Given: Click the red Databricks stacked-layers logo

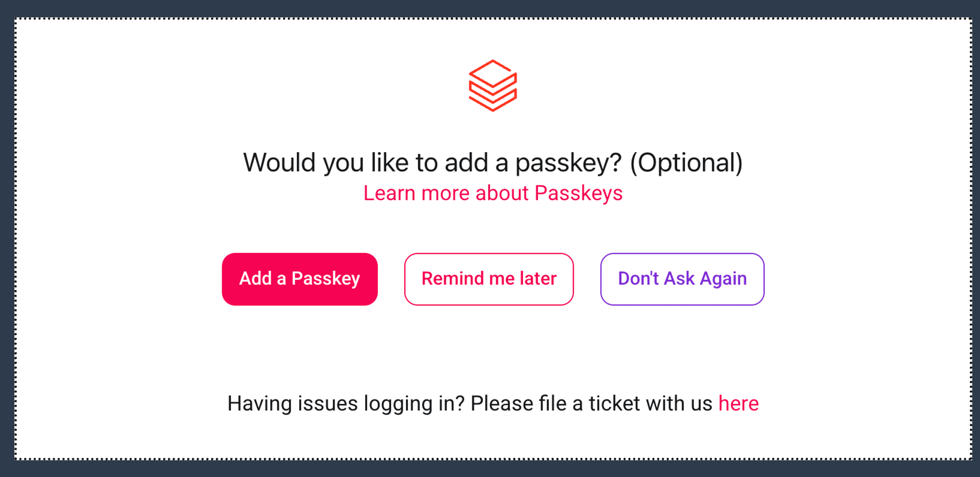Looking at the screenshot, I should coord(493,86).
